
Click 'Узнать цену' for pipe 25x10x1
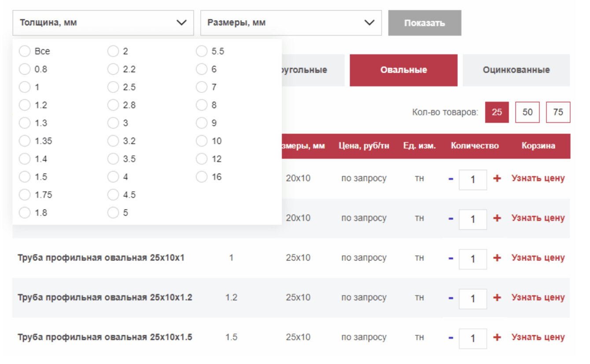click(x=538, y=258)
